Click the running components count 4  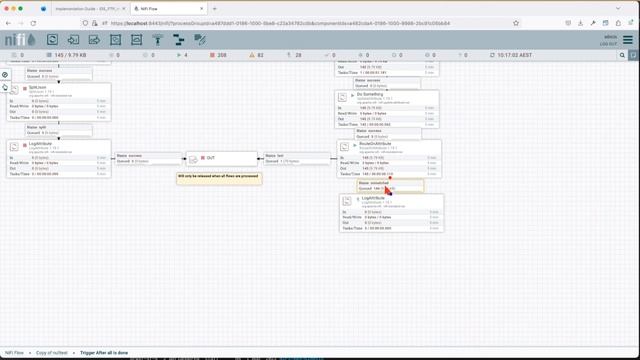[x=182, y=55]
